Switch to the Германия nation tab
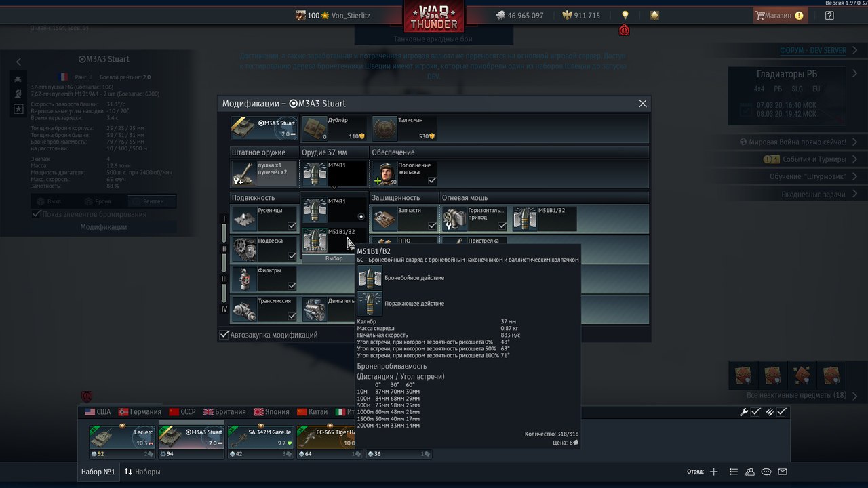The width and height of the screenshot is (868, 488). 140,412
